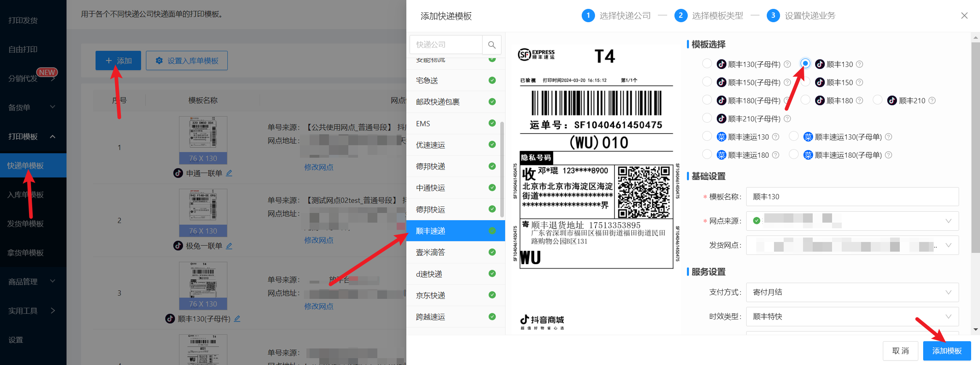Select 顺丰150(子母件) template radio
Image resolution: width=980 pixels, height=365 pixels.
tap(707, 82)
